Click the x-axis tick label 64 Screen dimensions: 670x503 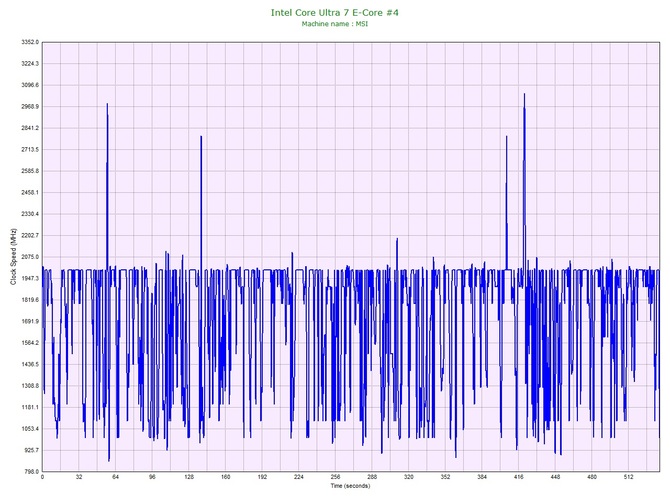coord(116,477)
